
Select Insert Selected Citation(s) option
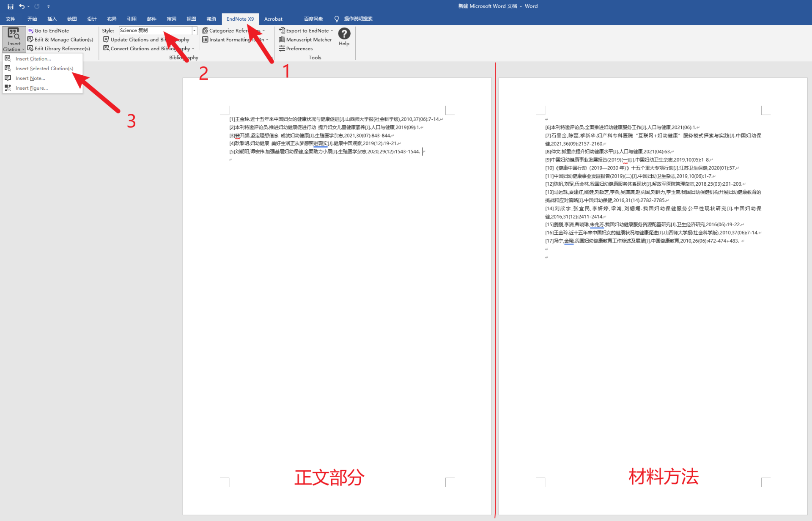click(44, 68)
